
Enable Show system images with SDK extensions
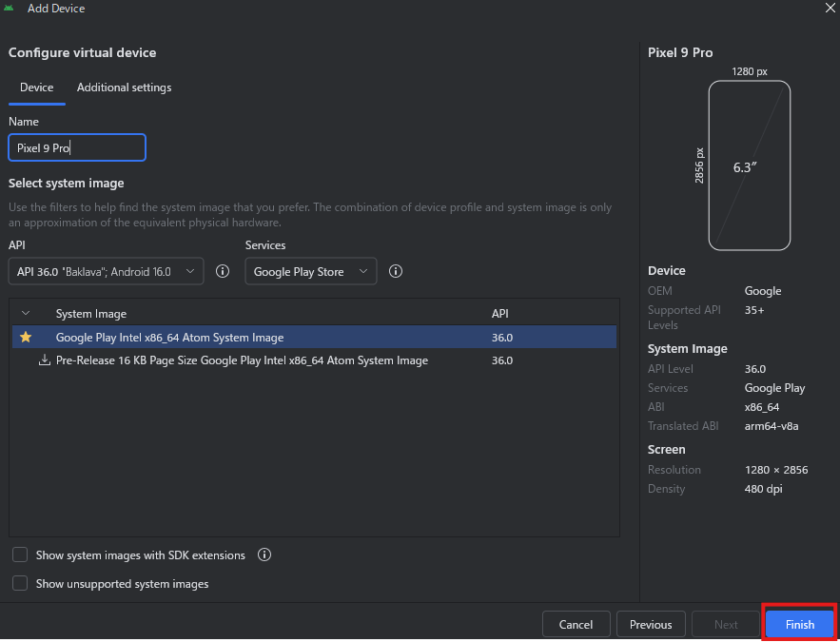[x=20, y=554]
